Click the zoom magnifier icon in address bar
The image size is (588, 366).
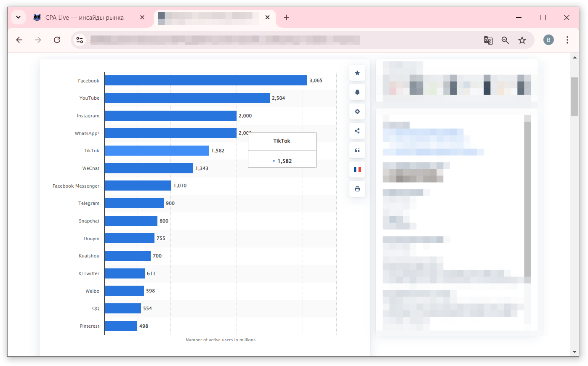(505, 40)
